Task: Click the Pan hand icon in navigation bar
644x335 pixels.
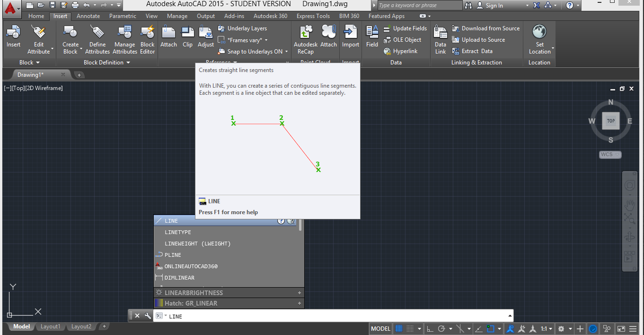Action: (x=629, y=205)
